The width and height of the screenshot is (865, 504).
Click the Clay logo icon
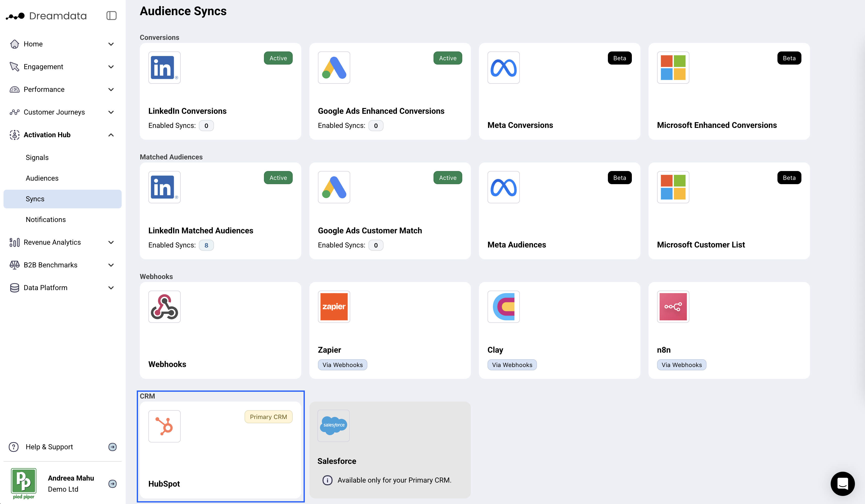coord(503,306)
